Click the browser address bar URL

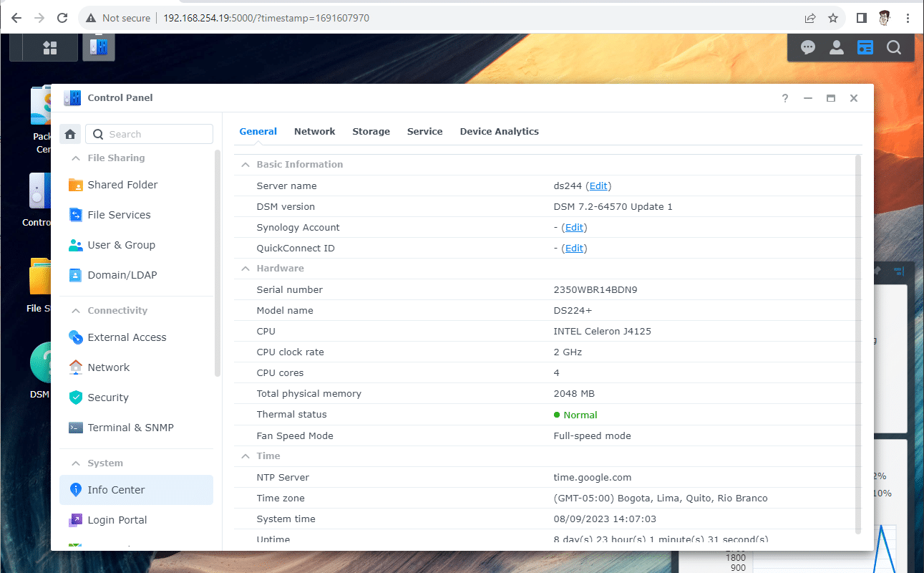[x=266, y=18]
